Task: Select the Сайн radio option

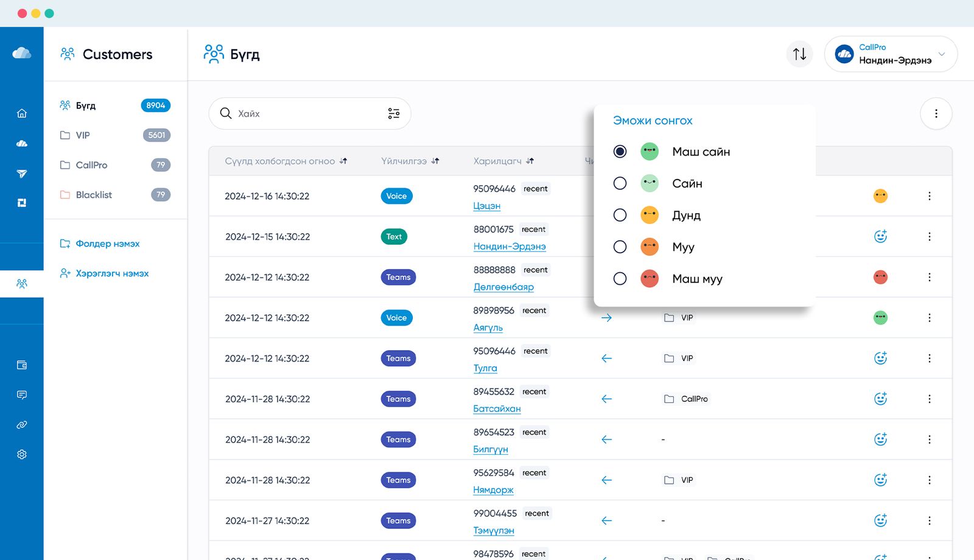Action: pos(620,183)
